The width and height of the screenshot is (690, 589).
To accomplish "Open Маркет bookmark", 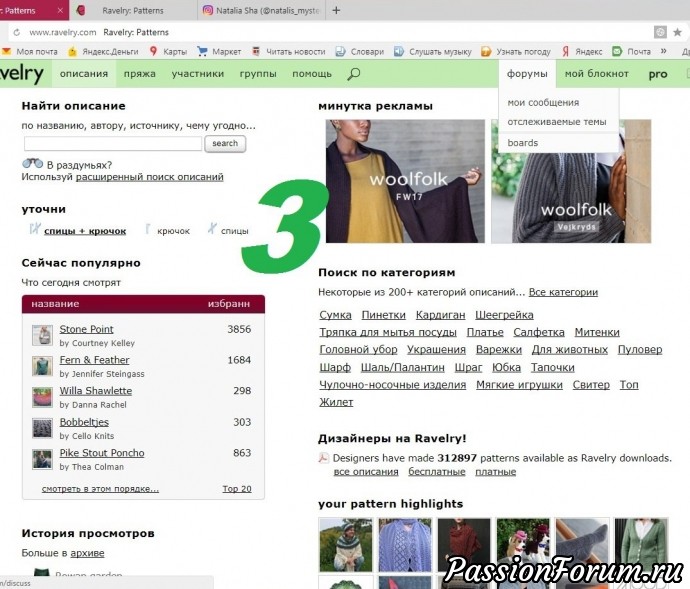I will [x=219, y=52].
